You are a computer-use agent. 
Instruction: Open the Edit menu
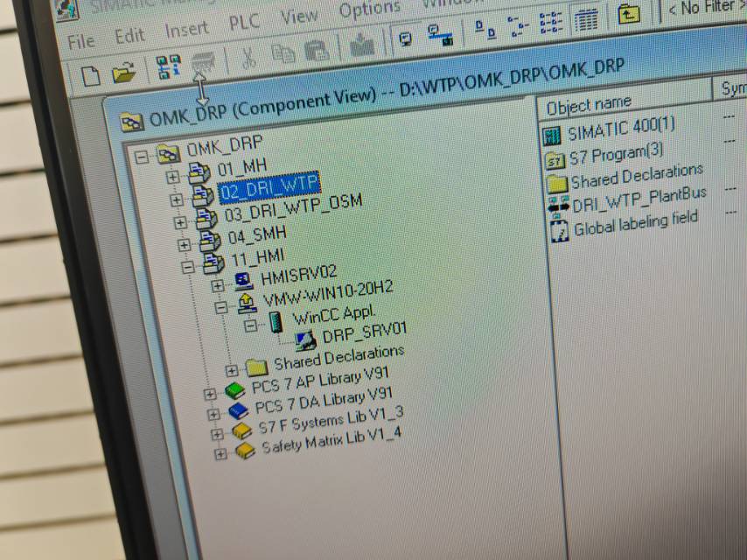(129, 36)
